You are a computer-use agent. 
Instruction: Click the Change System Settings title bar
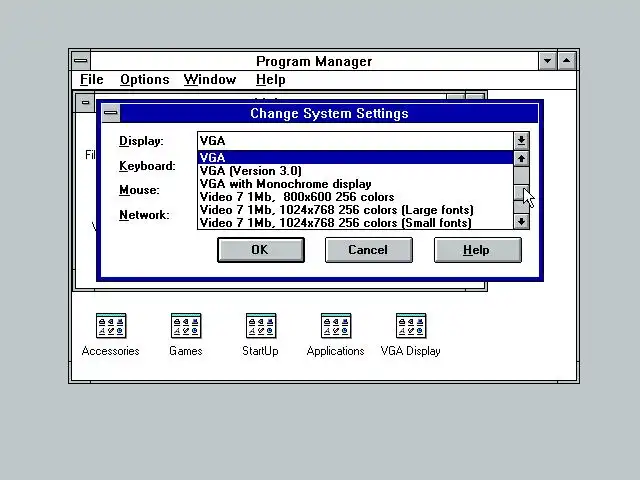[x=329, y=113]
